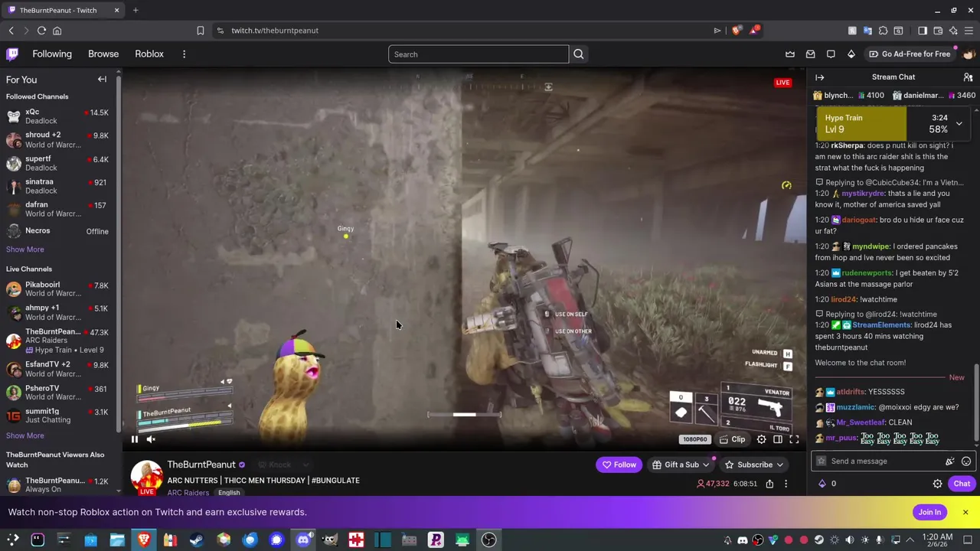Go to the Twitch home logo

click(x=12, y=54)
